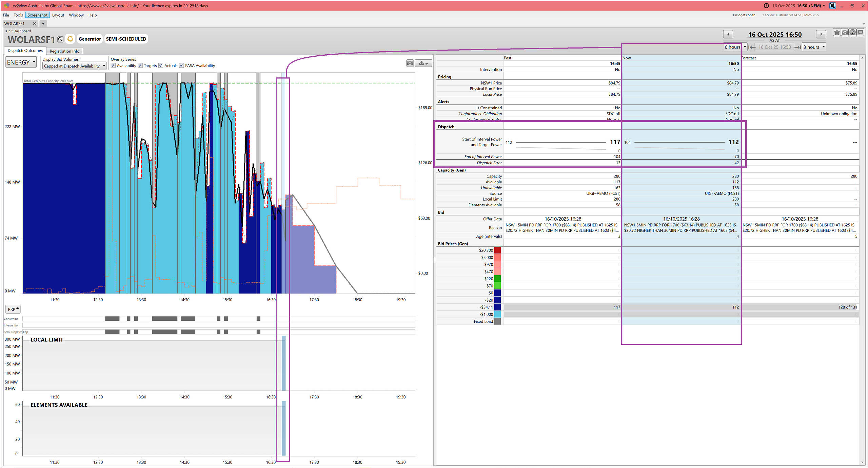Screen dimensions: 868x468
Task: Switch to the Registration Info tab
Action: [x=64, y=51]
